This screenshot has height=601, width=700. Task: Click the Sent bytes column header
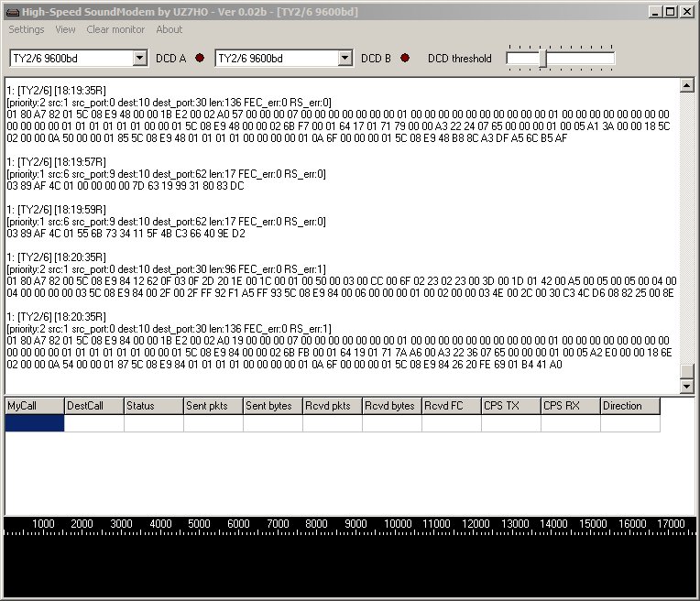point(273,406)
